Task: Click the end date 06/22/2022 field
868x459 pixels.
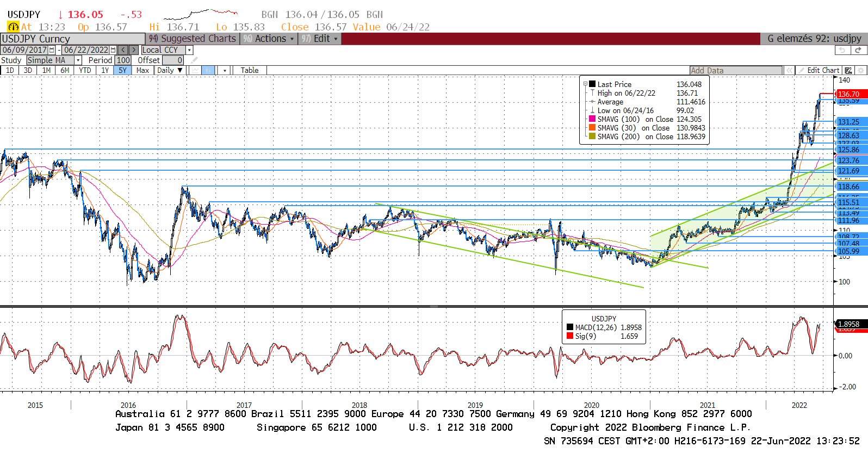Action: pyautogui.click(x=86, y=49)
